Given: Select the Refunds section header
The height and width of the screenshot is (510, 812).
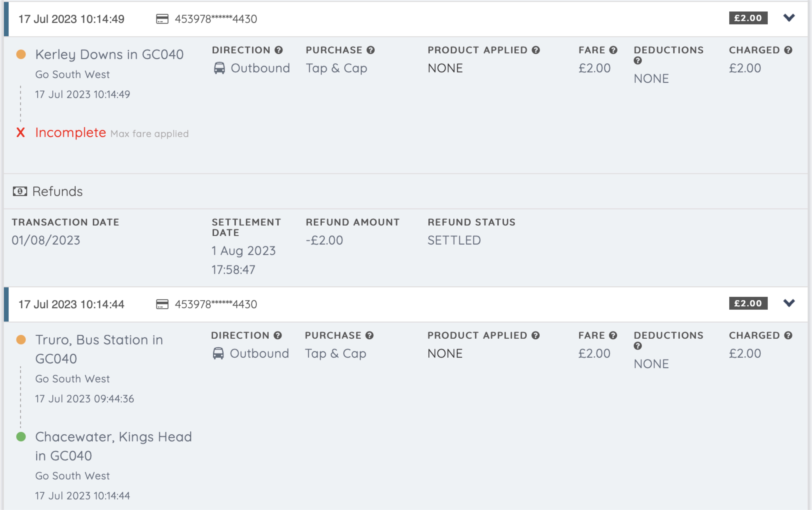Looking at the screenshot, I should pos(57,191).
